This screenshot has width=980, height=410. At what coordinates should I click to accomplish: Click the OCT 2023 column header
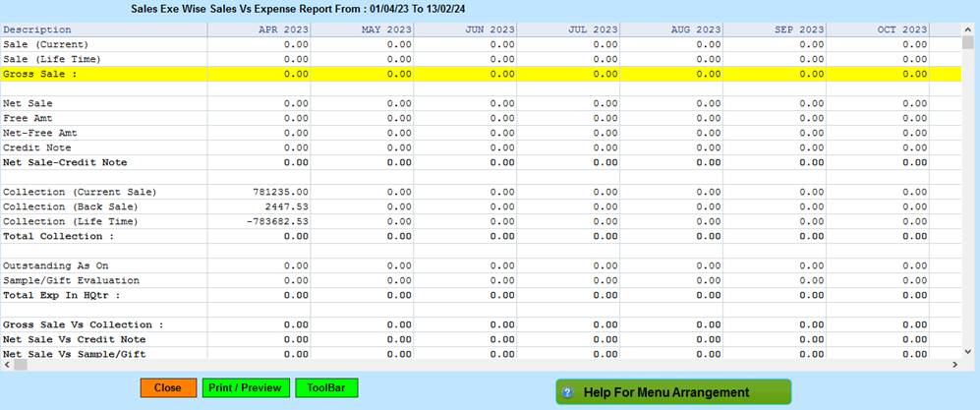point(901,29)
